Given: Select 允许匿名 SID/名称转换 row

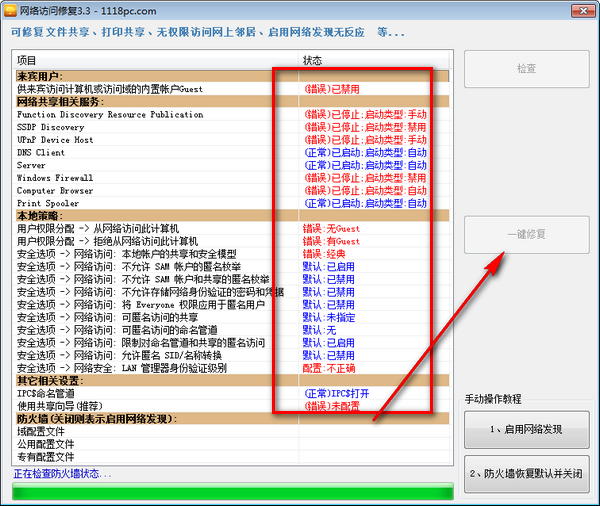Looking at the screenshot, I should click(x=232, y=355).
